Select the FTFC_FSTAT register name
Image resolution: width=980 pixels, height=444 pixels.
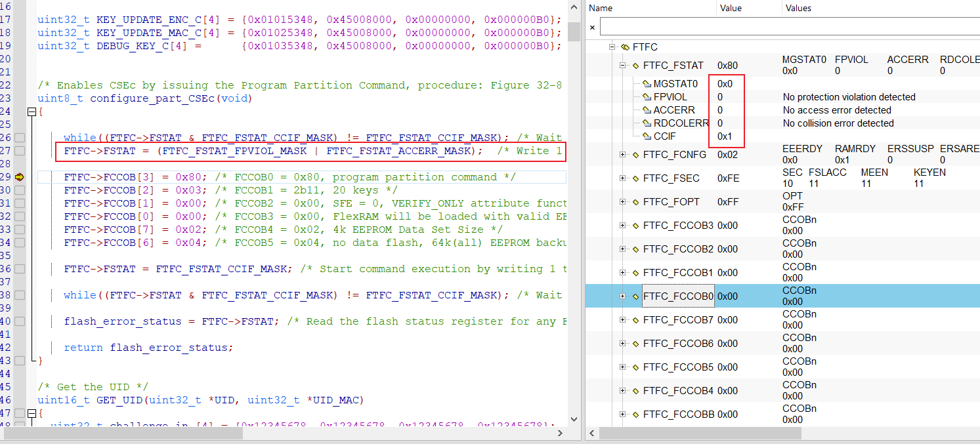(673, 66)
